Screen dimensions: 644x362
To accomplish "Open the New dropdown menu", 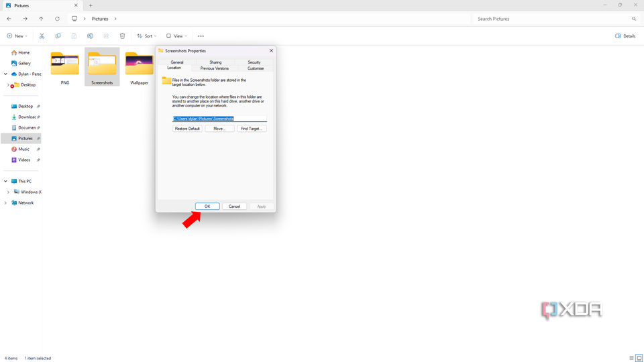I will click(x=17, y=36).
